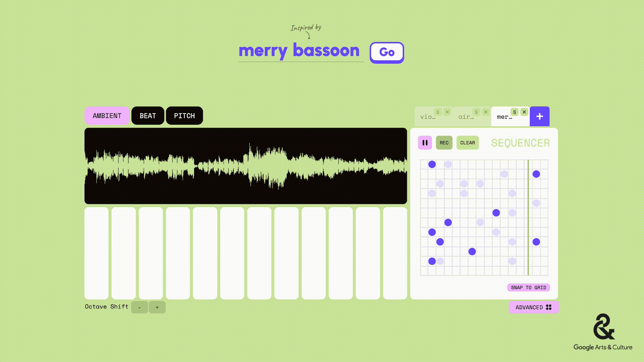This screenshot has width=644, height=362.
Task: Close the mer_ track with X
Action: 524,112
